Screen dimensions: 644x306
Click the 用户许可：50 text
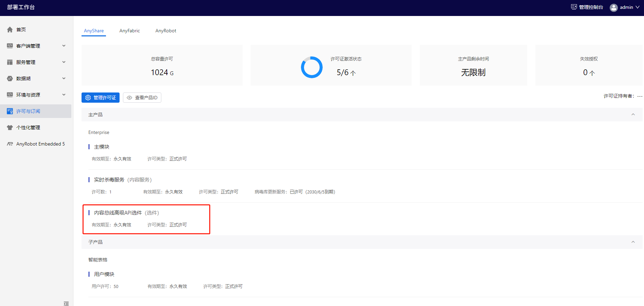tap(105, 287)
